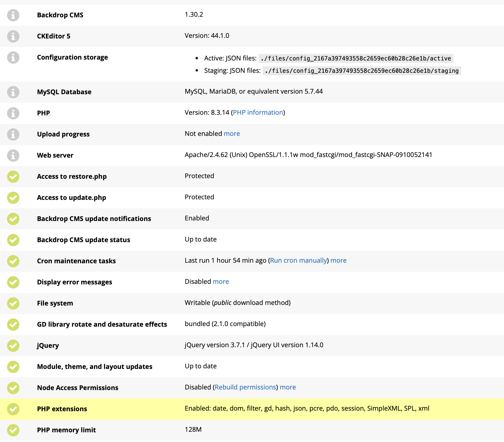Click the info icon beside Backdrop CMS

(x=13, y=15)
